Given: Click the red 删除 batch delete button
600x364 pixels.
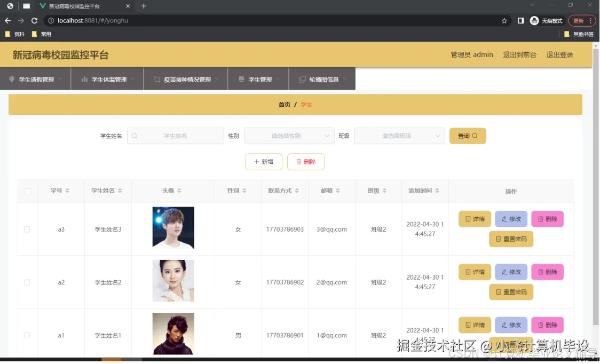Looking at the screenshot, I should [x=306, y=162].
